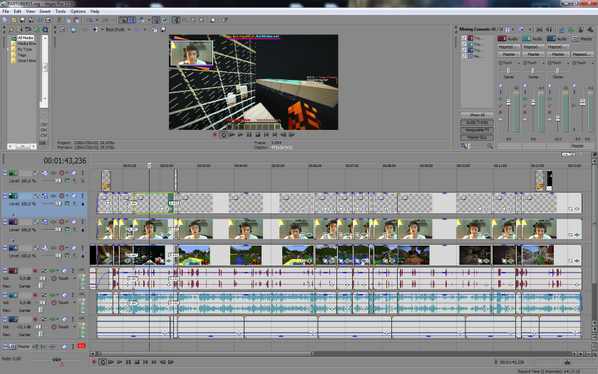Open the View menu
This screenshot has height=374, width=598.
tap(30, 11)
